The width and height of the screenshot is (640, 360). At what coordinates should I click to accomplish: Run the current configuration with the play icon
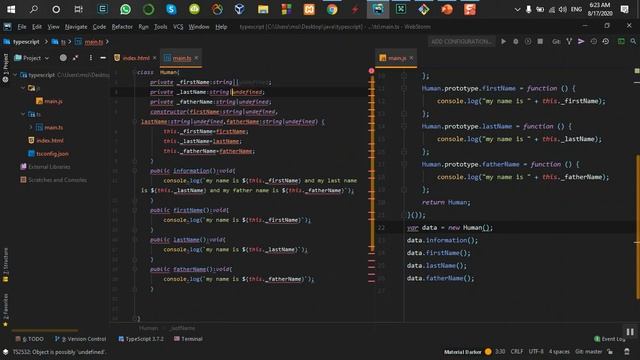tap(504, 41)
